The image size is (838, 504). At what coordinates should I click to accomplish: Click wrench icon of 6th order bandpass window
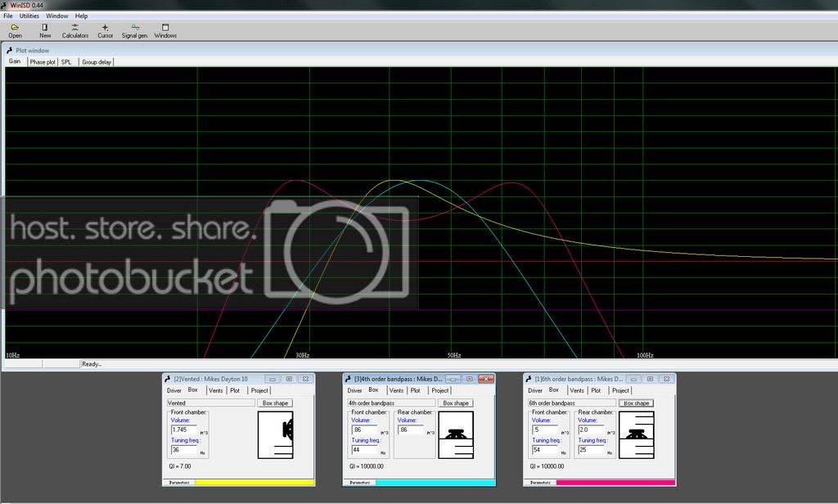click(529, 379)
